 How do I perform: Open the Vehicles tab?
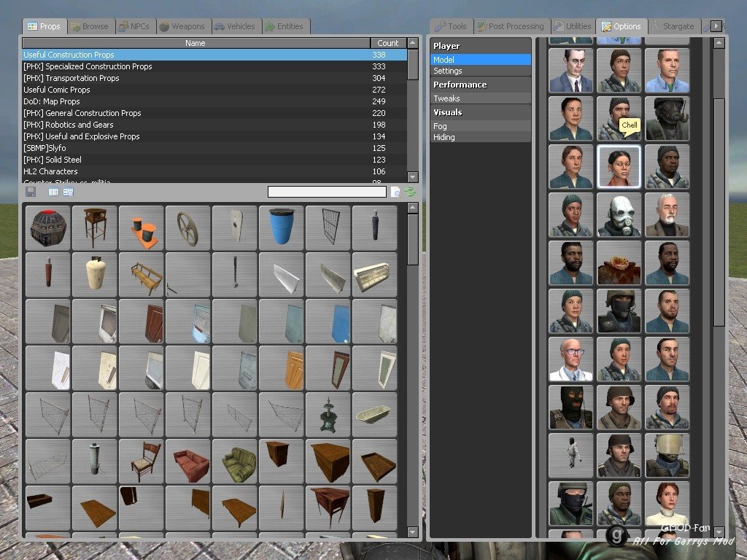tap(236, 26)
